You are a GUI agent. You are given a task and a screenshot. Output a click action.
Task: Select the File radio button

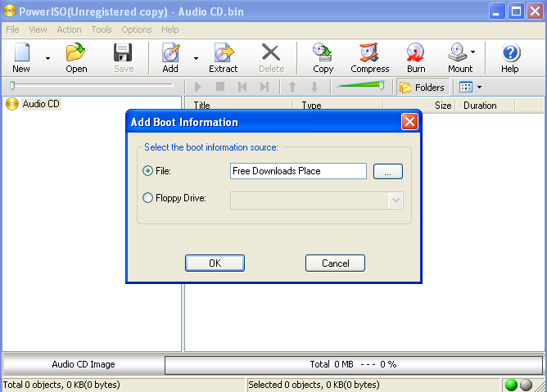(148, 171)
